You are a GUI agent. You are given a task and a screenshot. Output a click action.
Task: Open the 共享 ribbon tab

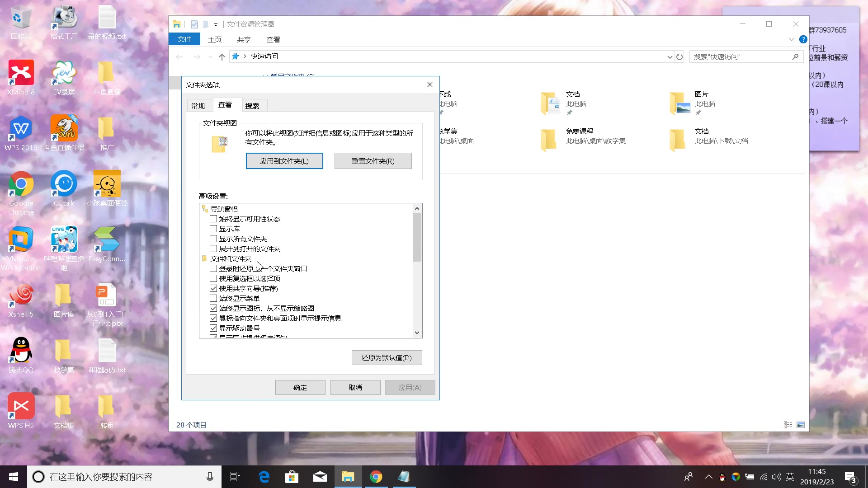(244, 40)
